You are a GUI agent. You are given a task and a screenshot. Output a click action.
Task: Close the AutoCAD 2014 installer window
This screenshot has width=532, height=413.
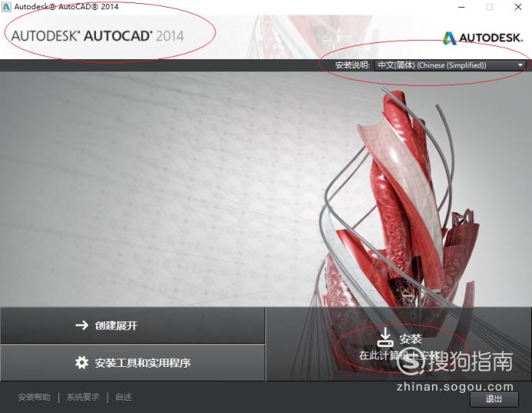(x=517, y=7)
